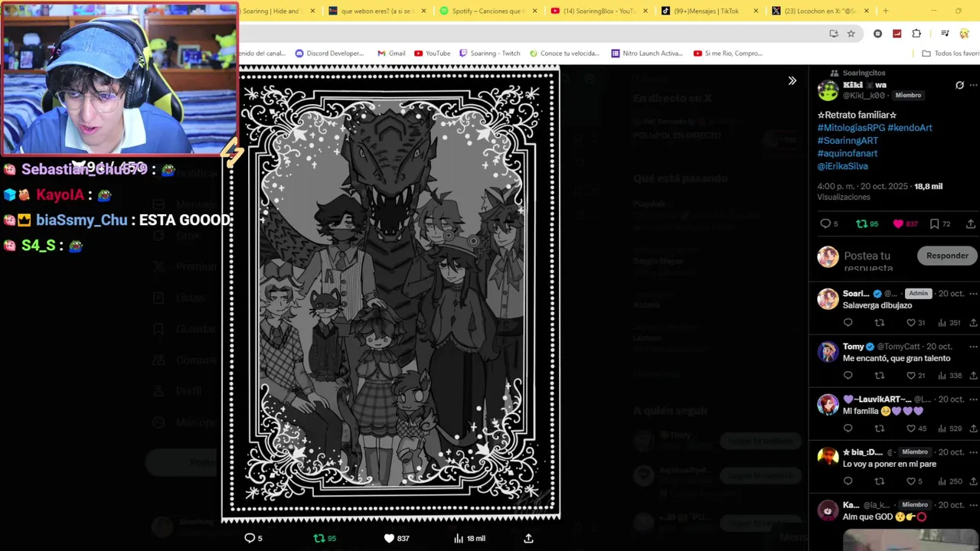
Task: Repost the 'Salaverga dibujazo' comment
Action: [x=879, y=323]
